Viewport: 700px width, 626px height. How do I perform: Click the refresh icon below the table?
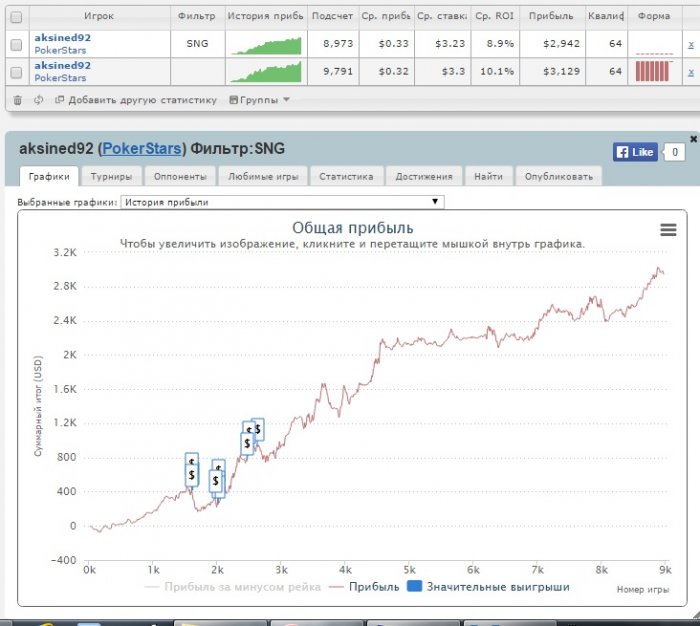coord(39,100)
